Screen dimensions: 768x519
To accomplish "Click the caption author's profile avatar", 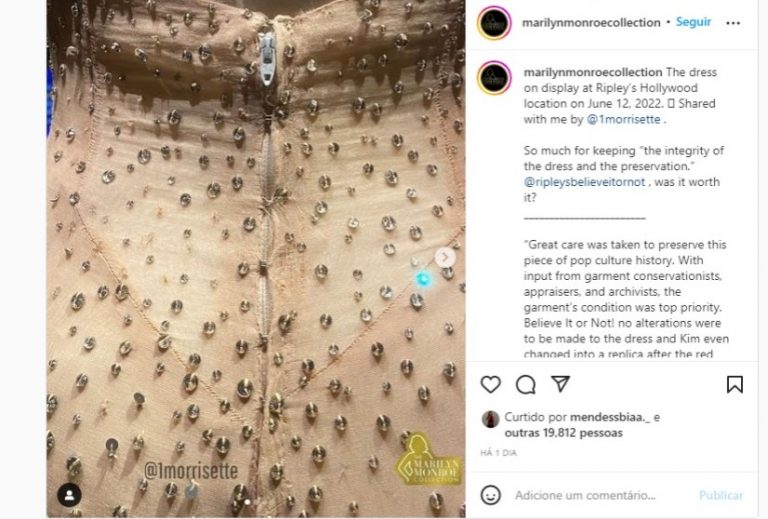I will tap(494, 78).
